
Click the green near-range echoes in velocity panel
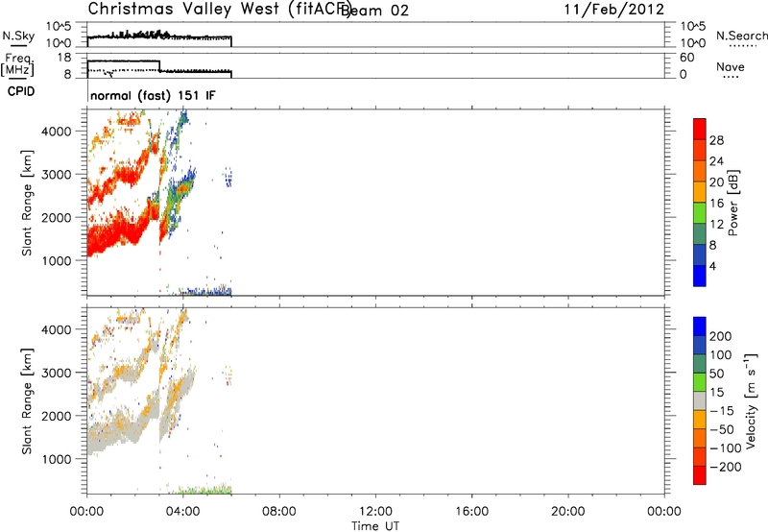point(205,489)
